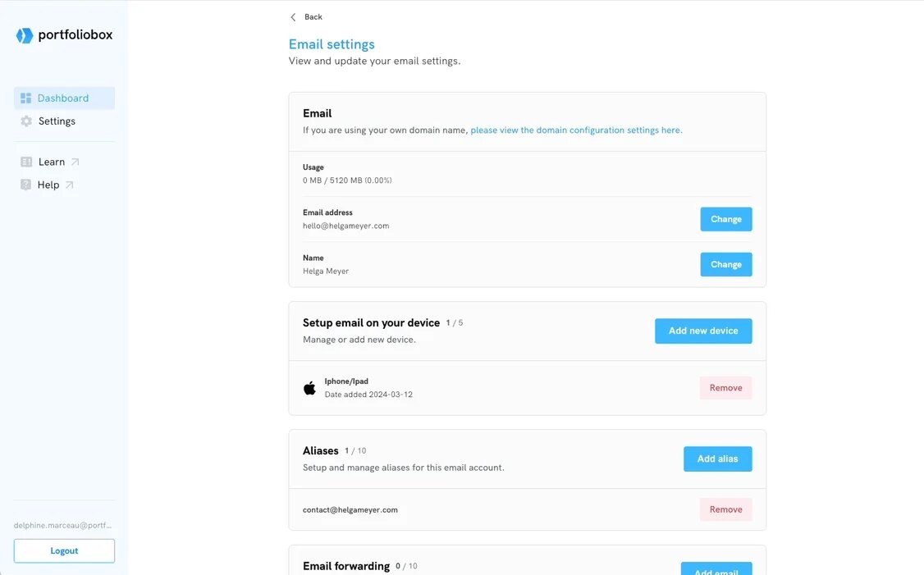Open Settings from the sidebar
Screen dimensions: 924x575
pyautogui.click(x=57, y=121)
